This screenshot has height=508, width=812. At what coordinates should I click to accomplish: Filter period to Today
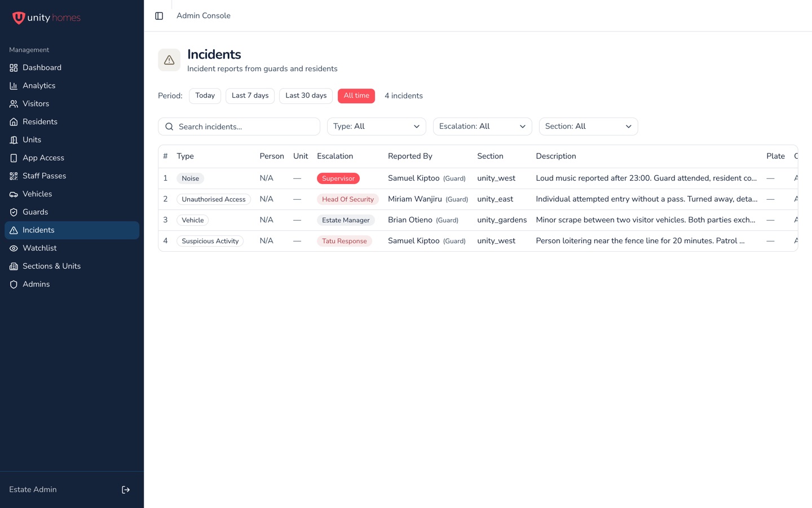point(205,96)
